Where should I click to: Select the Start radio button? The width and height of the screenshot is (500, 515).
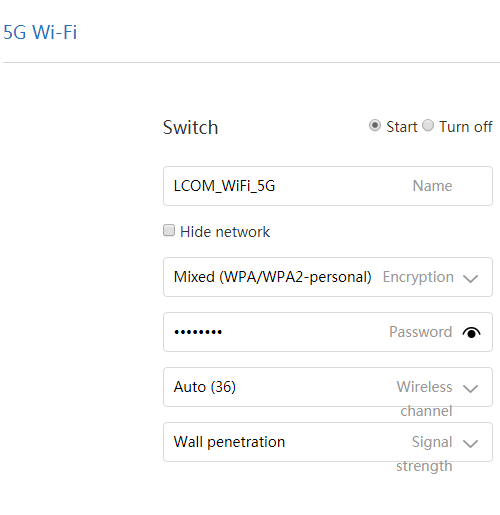click(375, 126)
